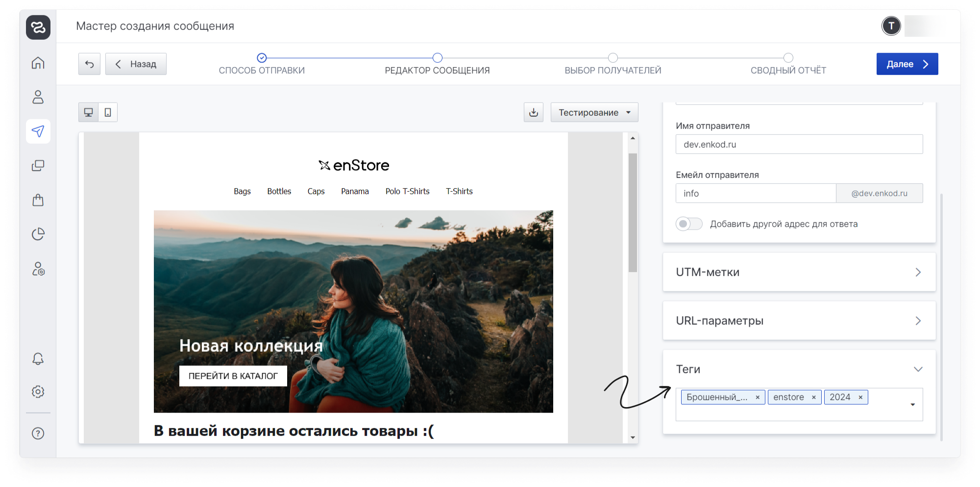Open the copy windows sidebar icon
This screenshot has width=980, height=487.
click(x=38, y=165)
